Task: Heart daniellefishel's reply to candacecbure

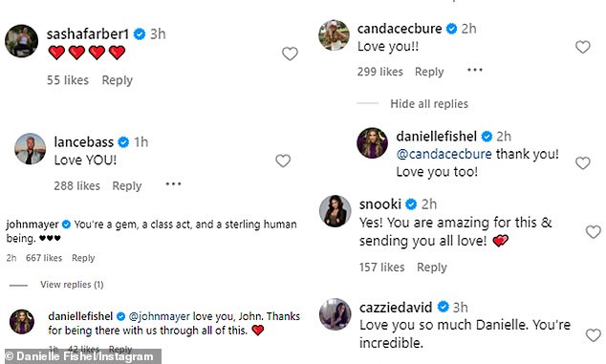Action: point(583,162)
